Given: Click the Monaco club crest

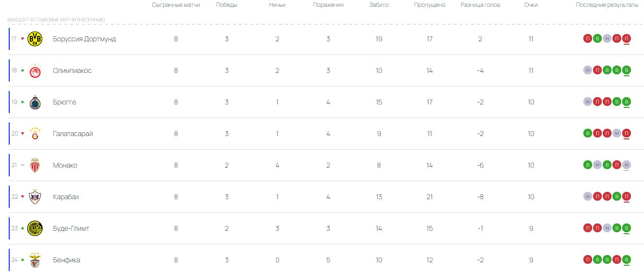Looking at the screenshot, I should (x=35, y=165).
